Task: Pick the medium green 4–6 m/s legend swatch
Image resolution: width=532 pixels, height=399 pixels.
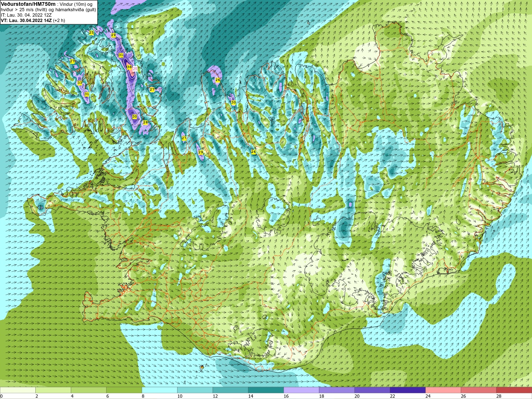Action: pos(89,390)
